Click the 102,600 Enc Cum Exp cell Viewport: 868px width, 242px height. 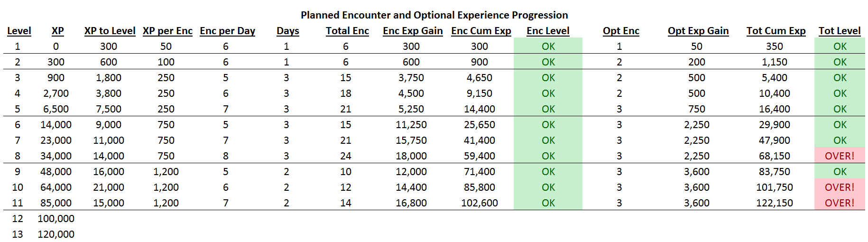click(479, 203)
